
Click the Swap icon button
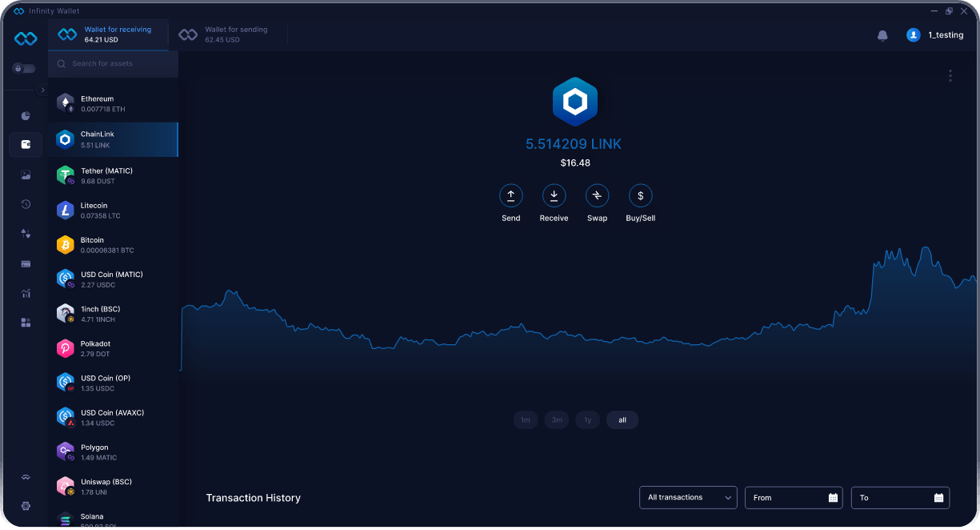[x=597, y=195]
